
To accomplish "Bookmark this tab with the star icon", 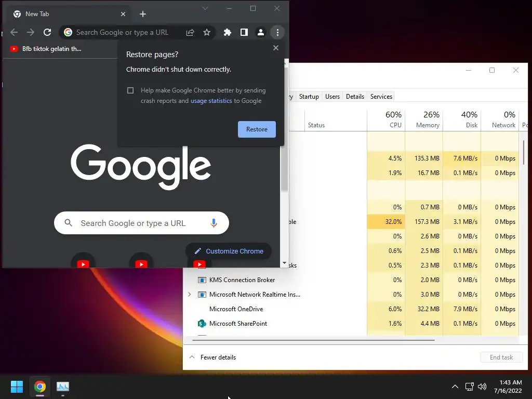I will pyautogui.click(x=207, y=32).
